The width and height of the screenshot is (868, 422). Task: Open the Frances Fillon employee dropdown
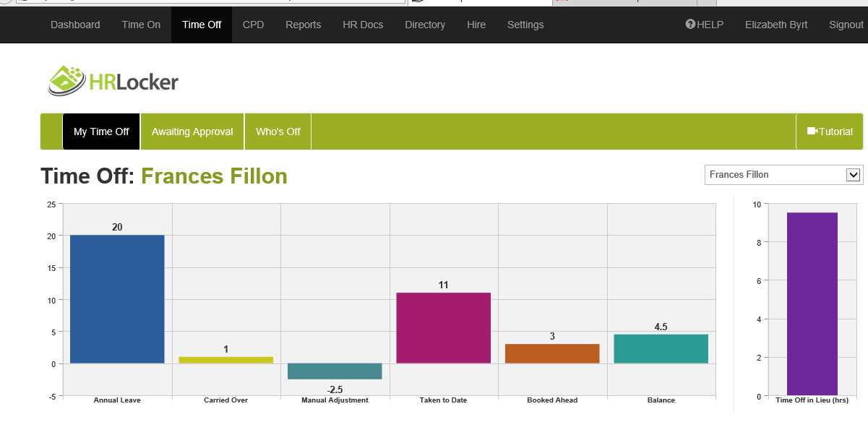[783, 175]
